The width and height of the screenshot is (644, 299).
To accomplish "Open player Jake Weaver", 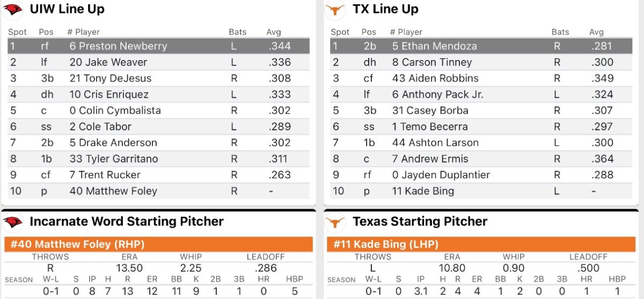I will (x=108, y=62).
